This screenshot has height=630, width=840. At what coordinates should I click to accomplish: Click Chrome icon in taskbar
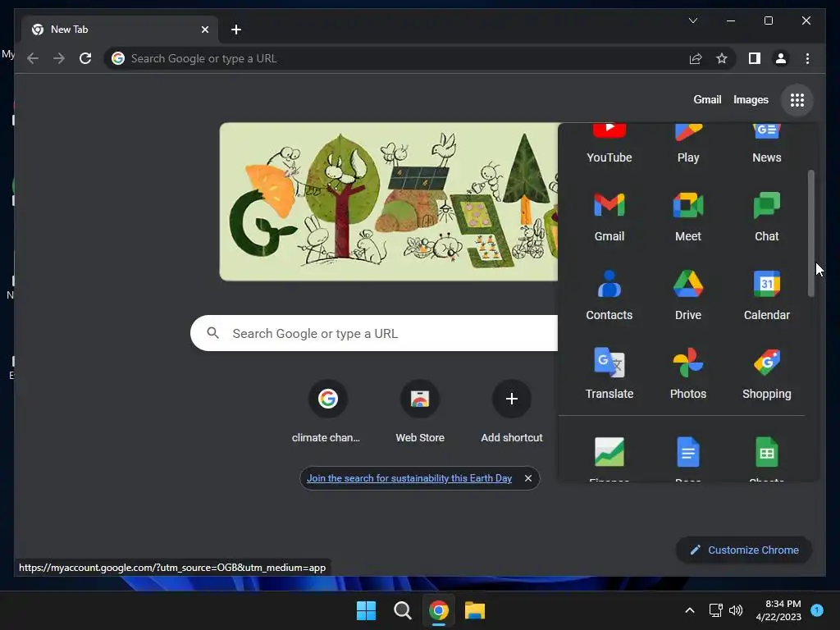point(439,610)
